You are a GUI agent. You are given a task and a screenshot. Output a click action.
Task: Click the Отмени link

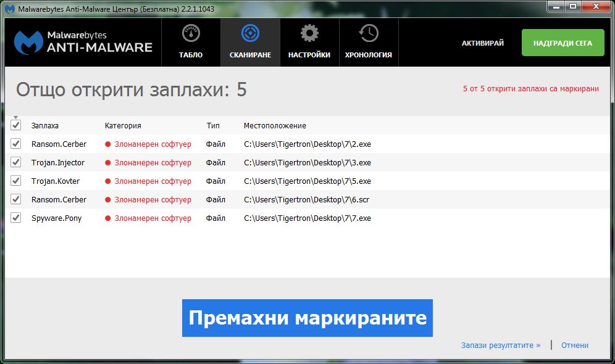[x=575, y=345]
